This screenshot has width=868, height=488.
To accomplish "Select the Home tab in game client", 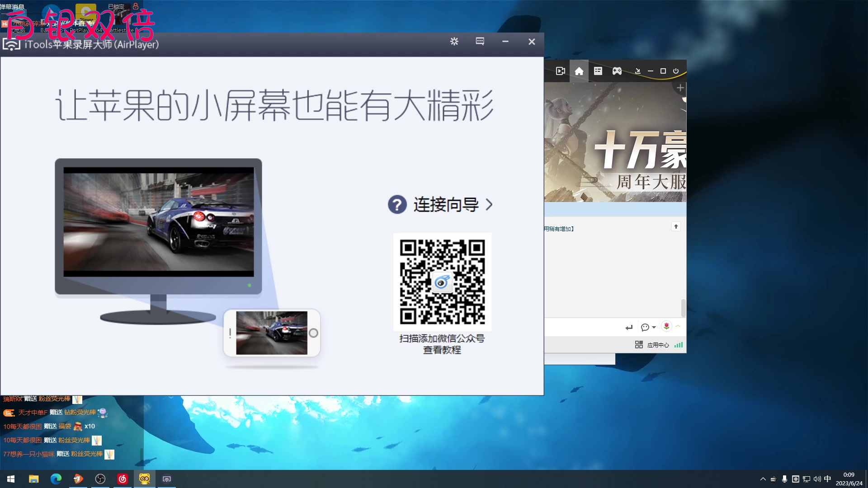I will [x=579, y=71].
